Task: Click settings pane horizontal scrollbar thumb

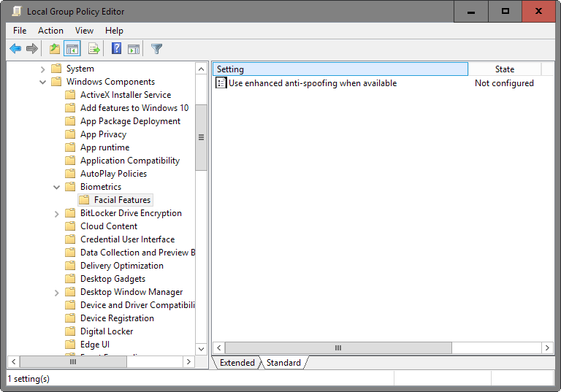Action: point(338,347)
